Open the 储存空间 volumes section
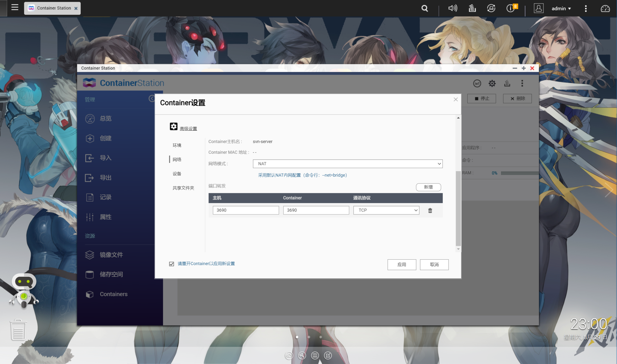Viewport: 617px width, 364px height. [111, 274]
